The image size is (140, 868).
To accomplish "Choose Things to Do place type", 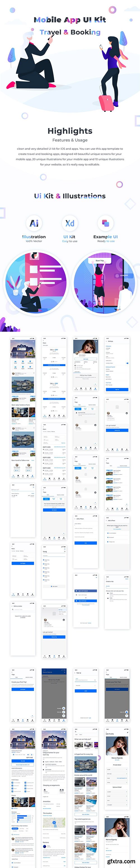I will 117,542.
